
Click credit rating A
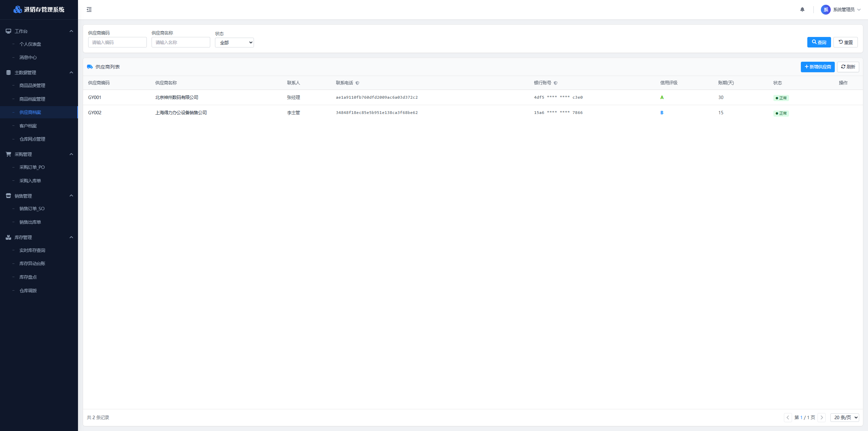click(662, 97)
